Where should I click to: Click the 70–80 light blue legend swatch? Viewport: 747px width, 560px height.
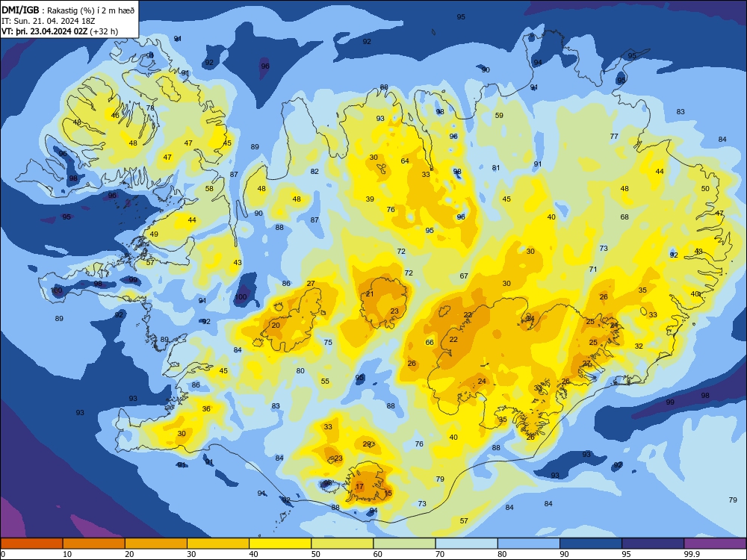[466, 544]
